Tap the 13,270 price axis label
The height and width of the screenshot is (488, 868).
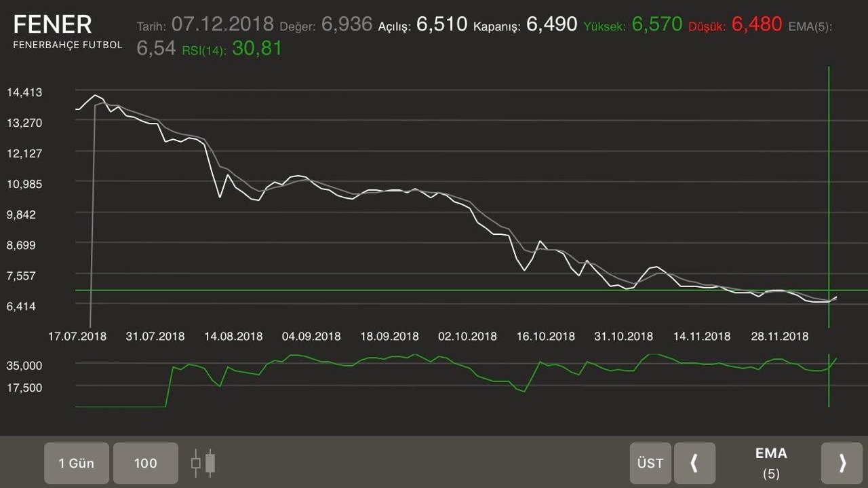[x=24, y=123]
